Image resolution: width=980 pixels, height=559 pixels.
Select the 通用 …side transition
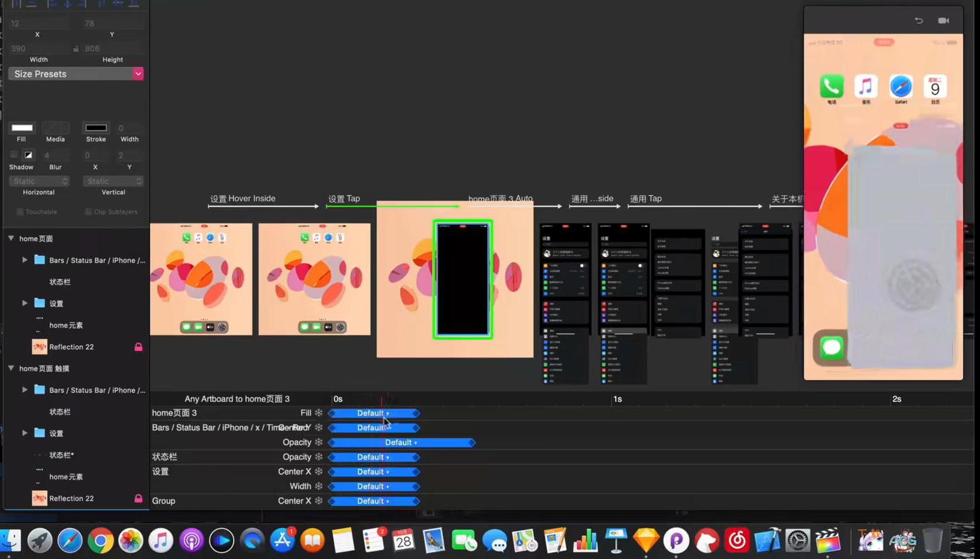point(594,206)
